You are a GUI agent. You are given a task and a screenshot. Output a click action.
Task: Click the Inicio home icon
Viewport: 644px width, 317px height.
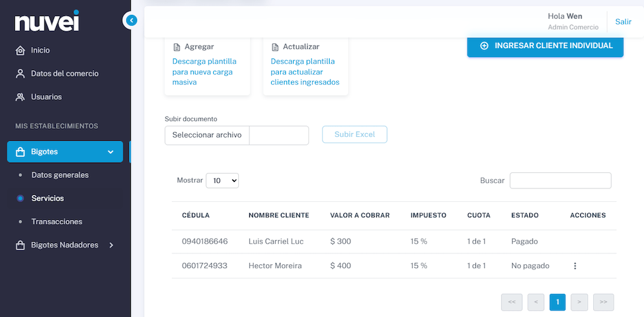coord(20,50)
